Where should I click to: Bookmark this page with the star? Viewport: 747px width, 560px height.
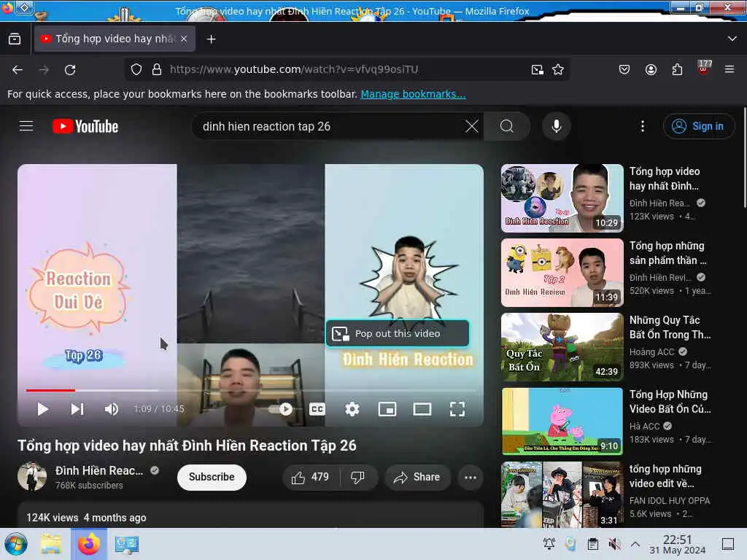(x=558, y=70)
